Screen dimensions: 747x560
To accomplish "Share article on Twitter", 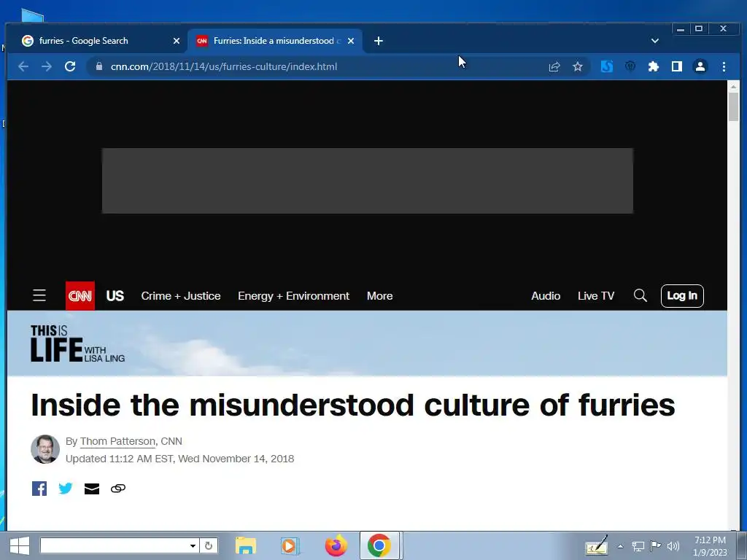I will (x=65, y=488).
